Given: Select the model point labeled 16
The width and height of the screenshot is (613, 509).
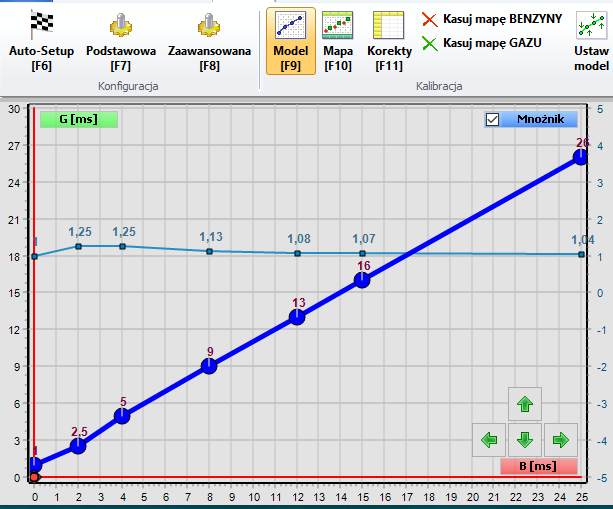Looking at the screenshot, I should (x=362, y=280).
